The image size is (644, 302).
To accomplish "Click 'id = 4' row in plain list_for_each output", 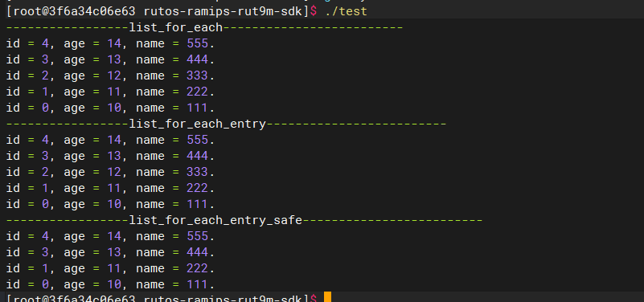I will [x=110, y=43].
